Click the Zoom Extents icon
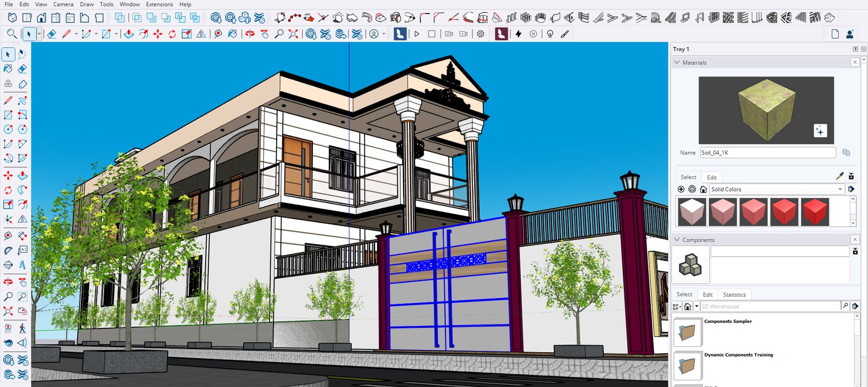Viewport: 868px width, 387px height. (x=293, y=34)
